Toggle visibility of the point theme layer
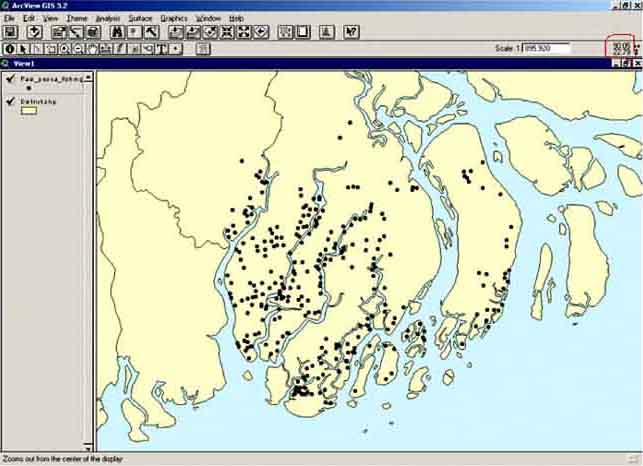Image resolution: width=643 pixels, height=466 pixels. (11, 77)
